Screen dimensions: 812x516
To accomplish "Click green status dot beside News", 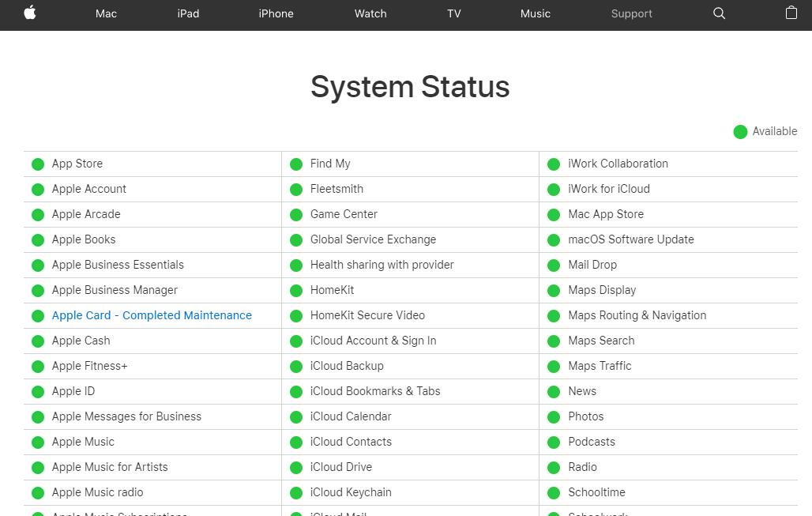I will click(554, 392).
